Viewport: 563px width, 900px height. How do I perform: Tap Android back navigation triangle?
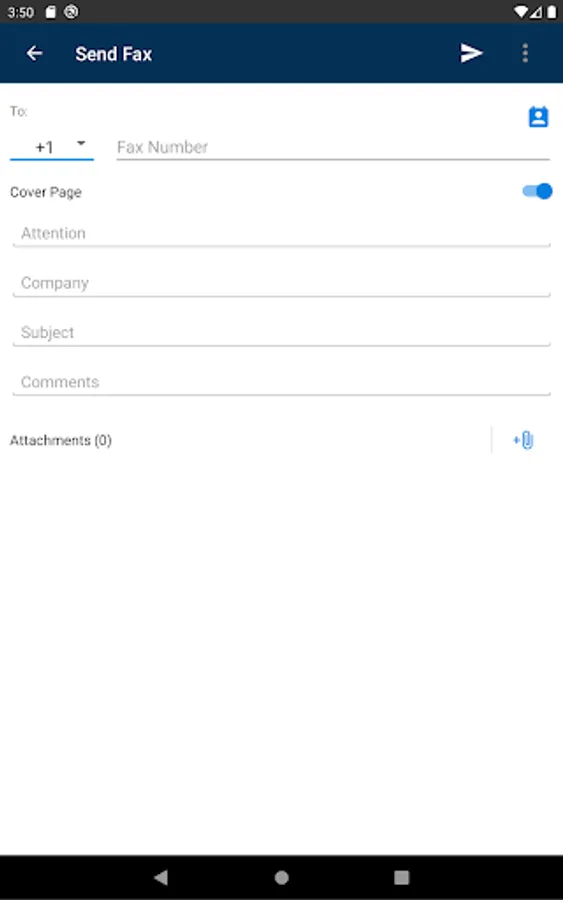161,877
